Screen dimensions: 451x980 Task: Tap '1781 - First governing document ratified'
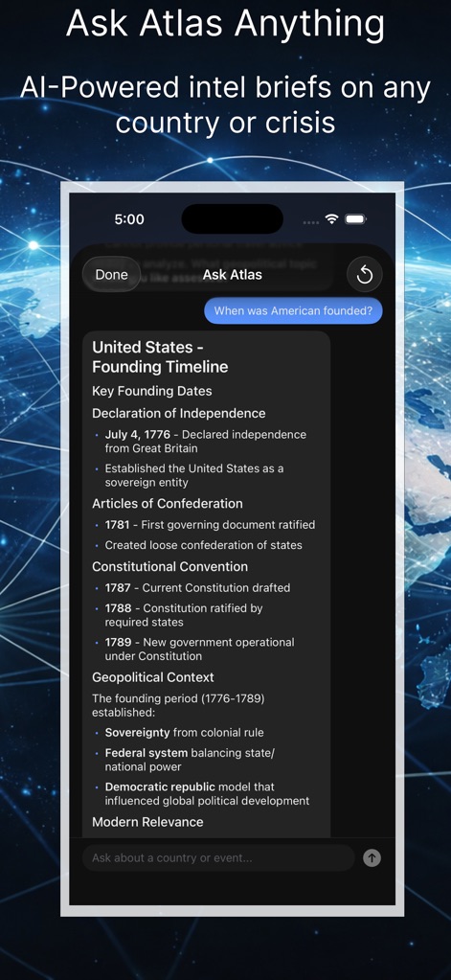click(x=210, y=525)
